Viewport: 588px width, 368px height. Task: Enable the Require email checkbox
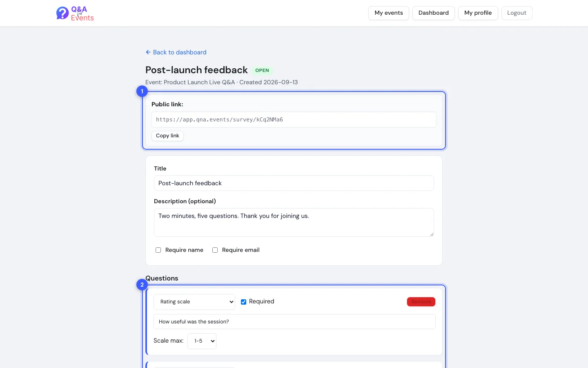click(215, 250)
